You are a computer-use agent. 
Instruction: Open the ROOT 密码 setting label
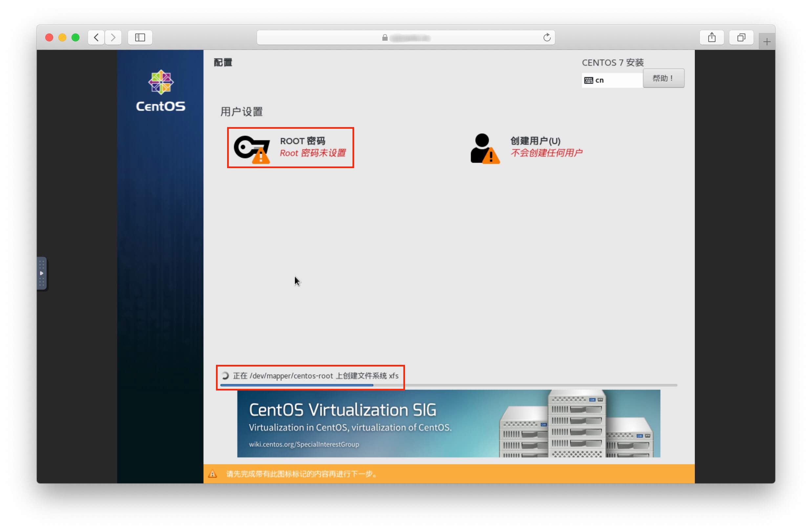(x=302, y=141)
